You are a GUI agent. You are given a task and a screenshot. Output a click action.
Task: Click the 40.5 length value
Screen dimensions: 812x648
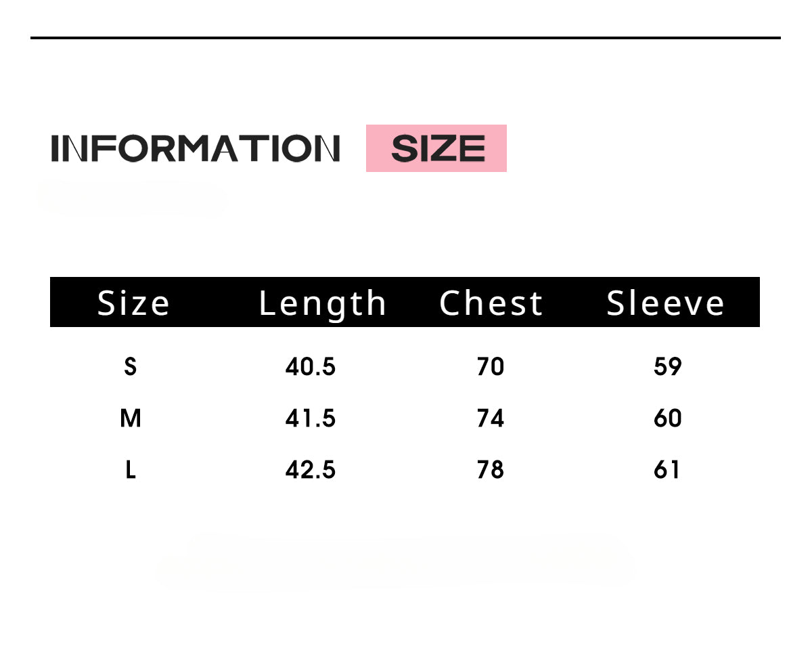(311, 367)
